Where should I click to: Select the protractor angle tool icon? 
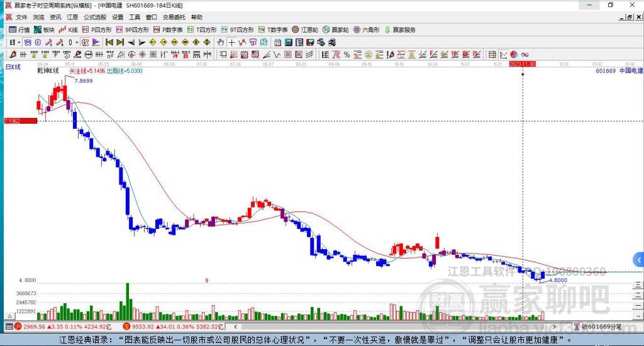tap(121, 55)
